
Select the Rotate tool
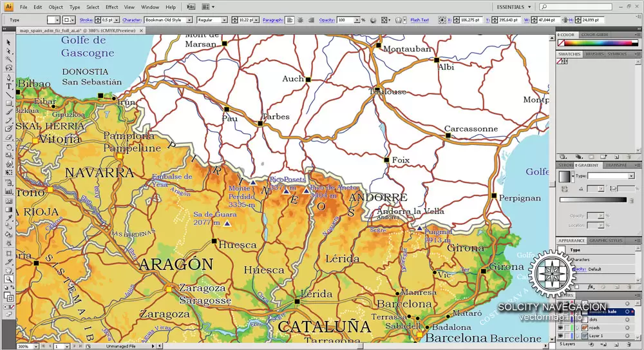pos(8,147)
